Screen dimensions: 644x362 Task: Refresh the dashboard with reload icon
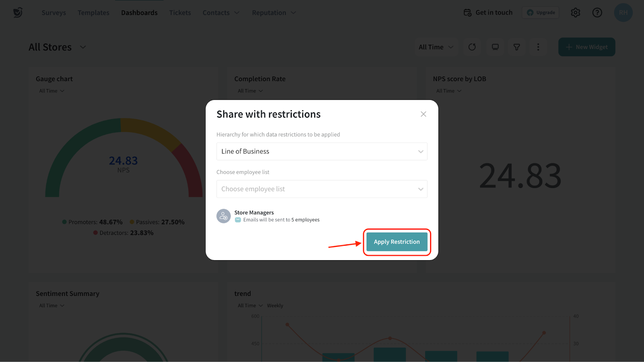tap(472, 47)
